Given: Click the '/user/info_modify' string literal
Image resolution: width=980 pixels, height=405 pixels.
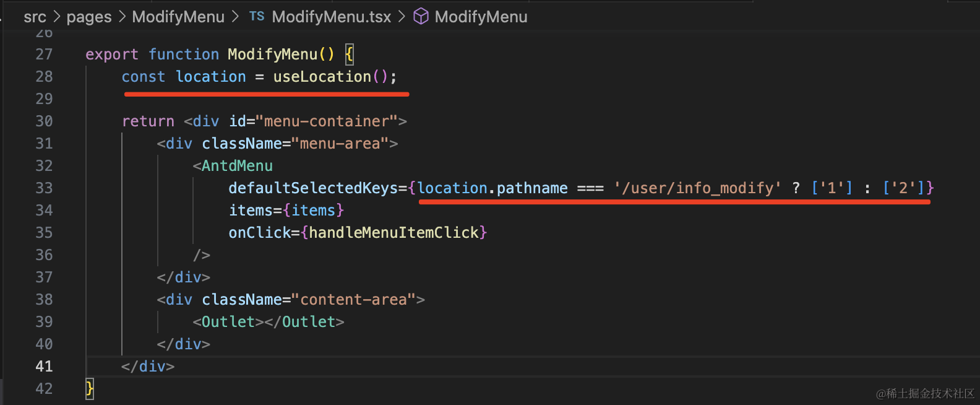Looking at the screenshot, I should click(697, 188).
